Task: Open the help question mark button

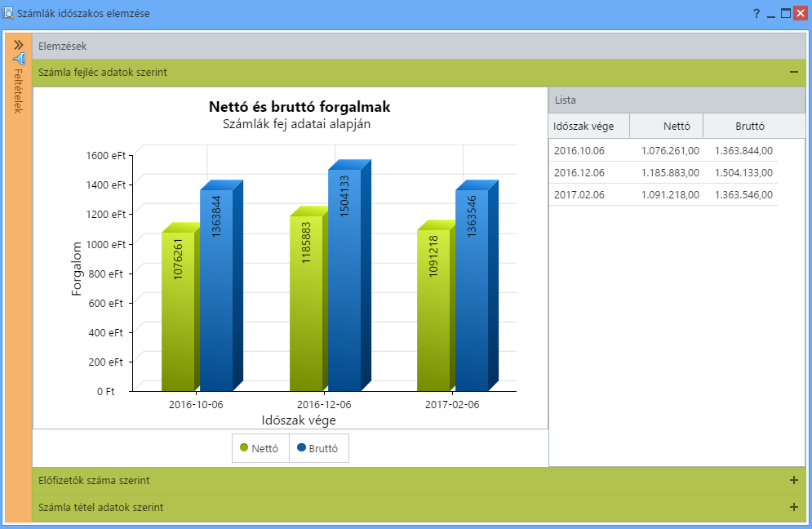Action: pyautogui.click(x=757, y=14)
